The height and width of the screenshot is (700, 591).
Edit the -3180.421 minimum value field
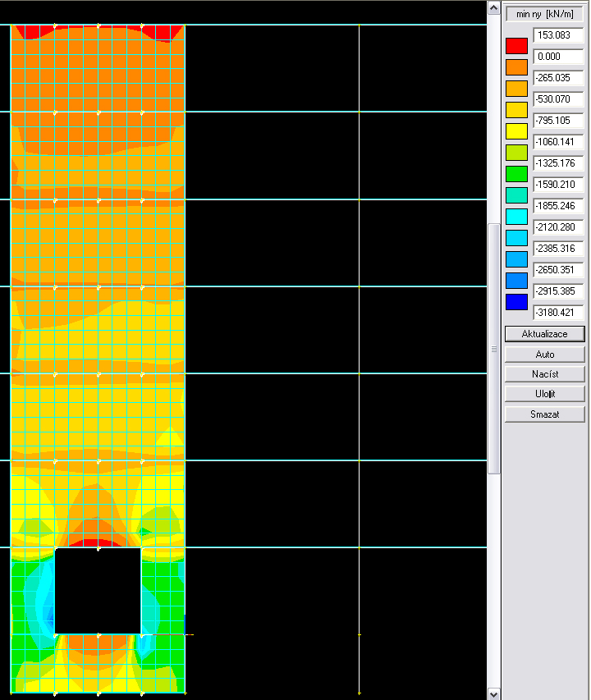click(x=558, y=313)
